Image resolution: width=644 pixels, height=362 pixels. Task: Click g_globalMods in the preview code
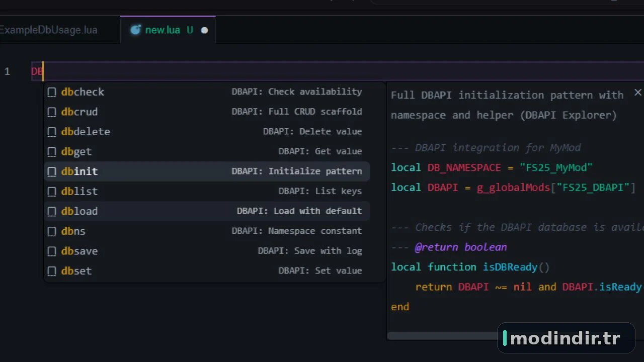click(514, 188)
